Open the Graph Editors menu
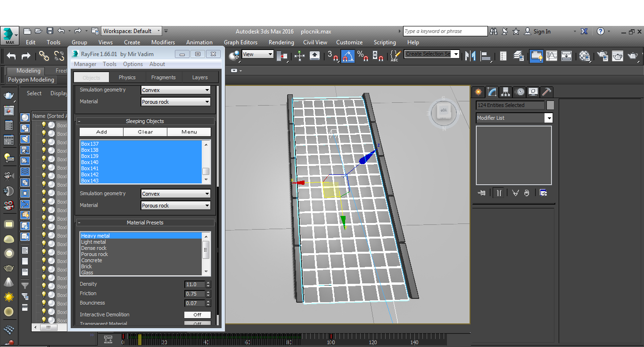The image size is (644, 347). [240, 42]
